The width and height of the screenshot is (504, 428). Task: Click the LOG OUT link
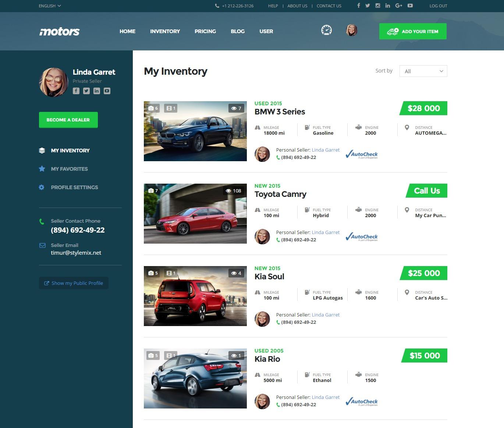tap(438, 6)
